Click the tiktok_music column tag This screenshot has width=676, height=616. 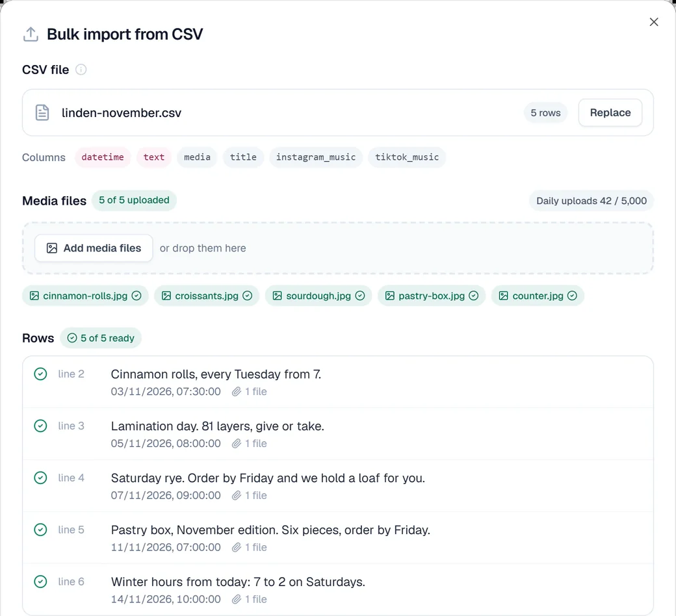[407, 157]
